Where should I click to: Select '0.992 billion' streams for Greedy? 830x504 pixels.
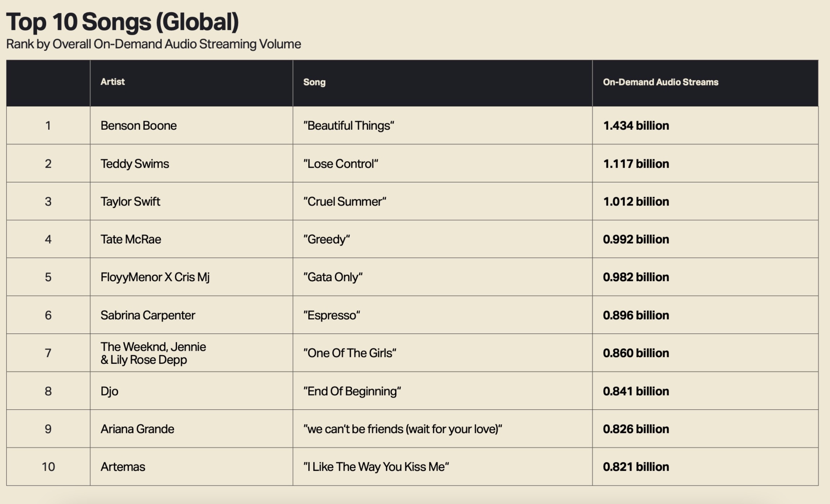coord(636,239)
